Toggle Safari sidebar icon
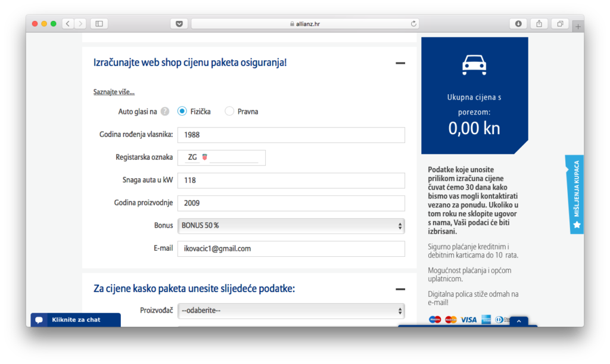Image resolution: width=610 pixels, height=364 pixels. tap(99, 24)
